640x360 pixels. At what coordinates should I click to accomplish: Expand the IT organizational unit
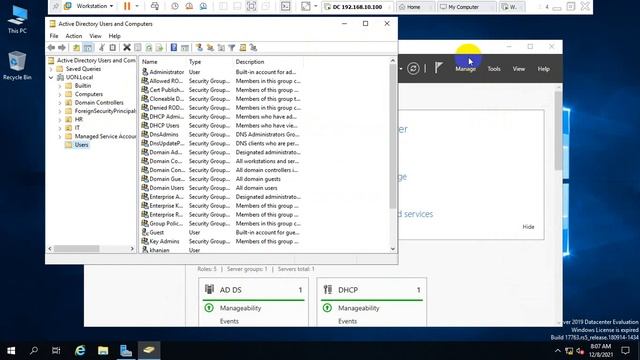point(60,128)
